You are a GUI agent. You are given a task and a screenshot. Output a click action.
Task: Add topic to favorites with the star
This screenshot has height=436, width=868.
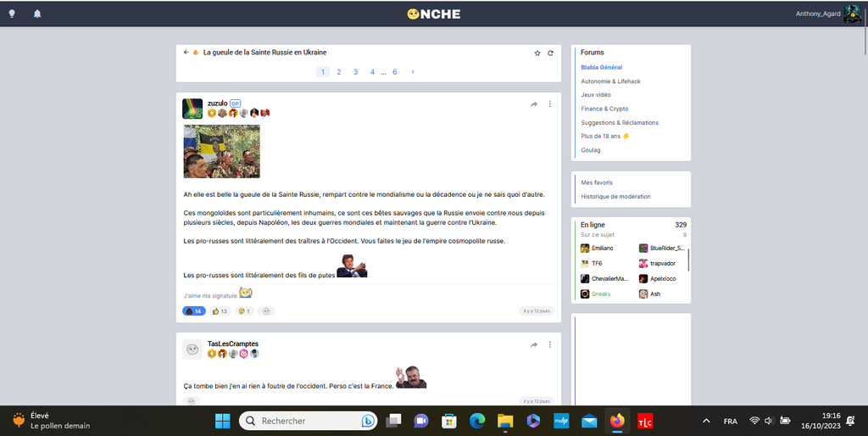point(537,53)
